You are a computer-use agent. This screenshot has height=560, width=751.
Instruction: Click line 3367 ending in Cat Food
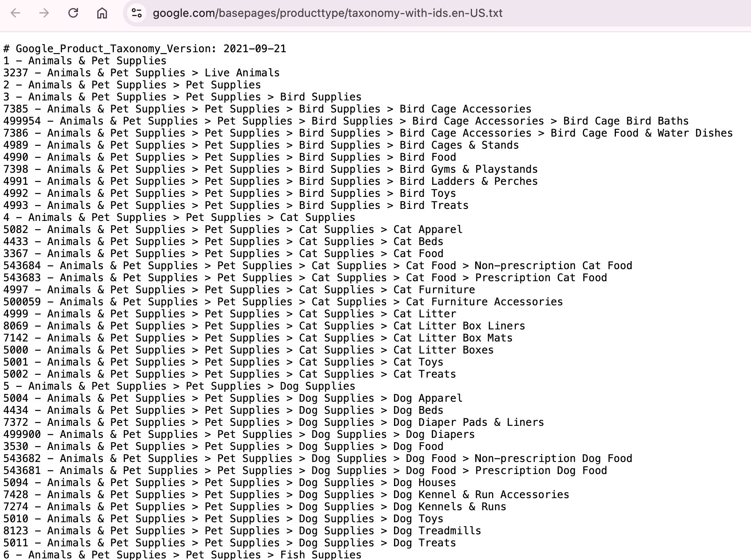click(223, 253)
